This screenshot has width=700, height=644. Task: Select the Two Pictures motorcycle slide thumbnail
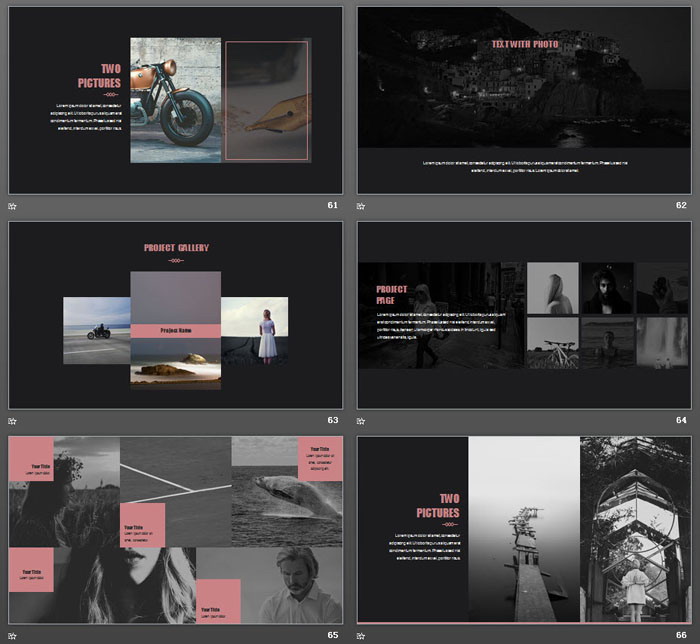(175, 100)
